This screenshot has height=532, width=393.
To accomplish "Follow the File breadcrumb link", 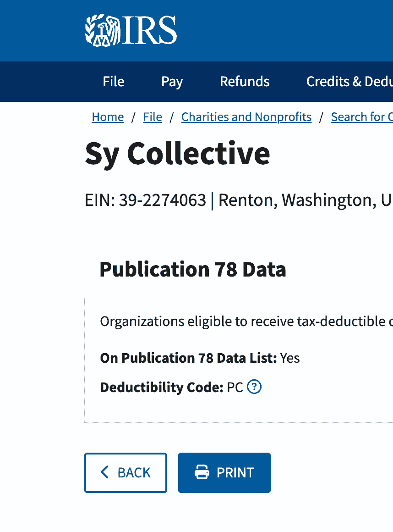I will tap(153, 117).
